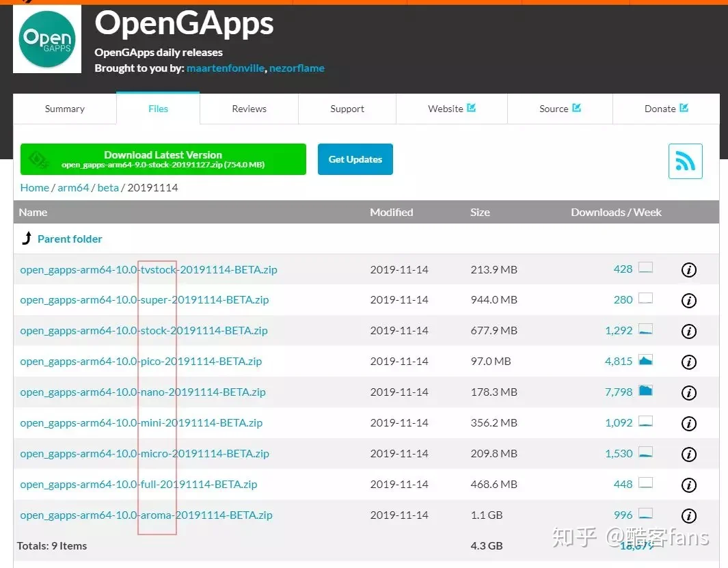
Task: Click info icon for super zip row
Action: 688,301
